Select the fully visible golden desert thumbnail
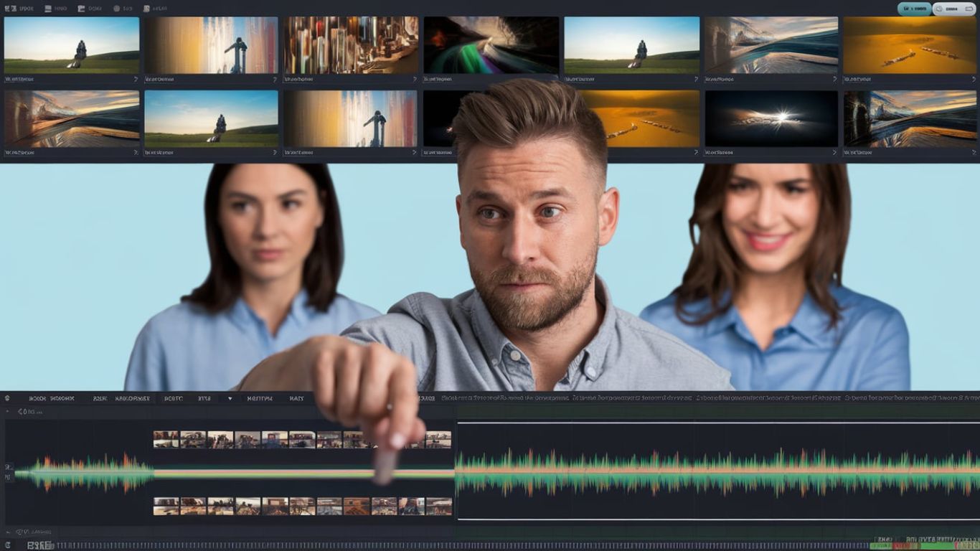 (x=911, y=45)
